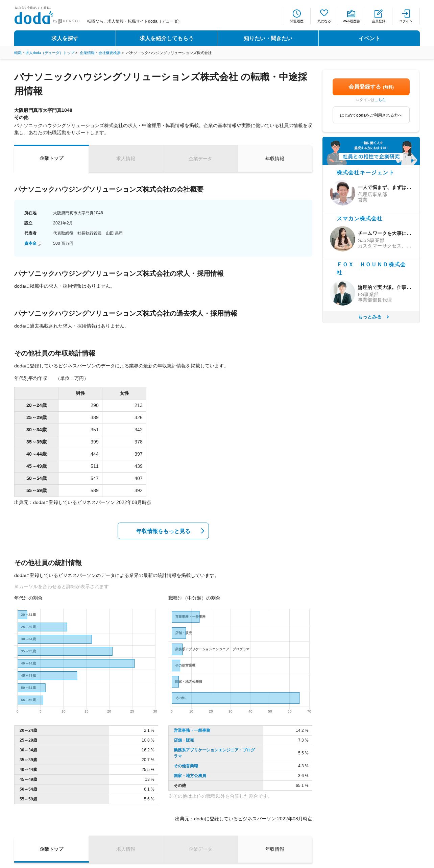Click the chevron next to もっとみる
The width and height of the screenshot is (434, 868).
388,317
